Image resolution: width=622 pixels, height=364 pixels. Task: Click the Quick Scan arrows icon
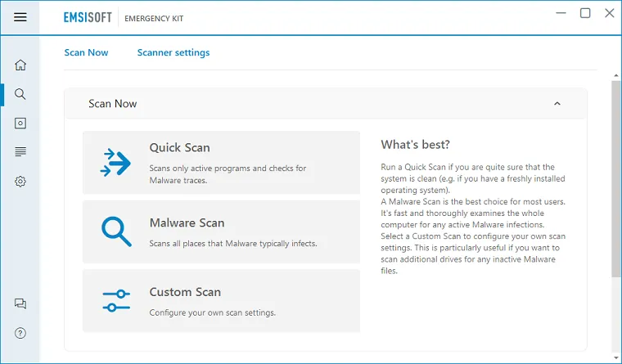pos(115,163)
